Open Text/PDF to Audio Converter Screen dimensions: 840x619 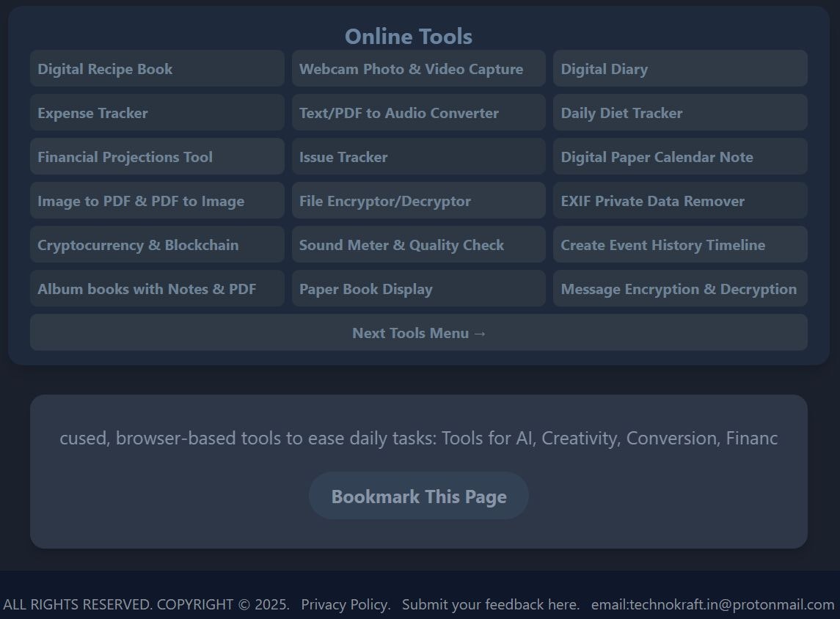tap(418, 112)
